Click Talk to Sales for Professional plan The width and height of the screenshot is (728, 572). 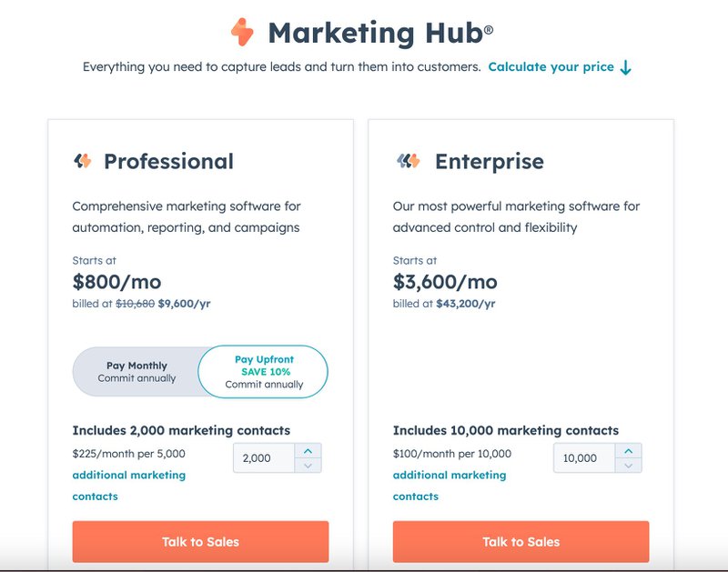tap(199, 540)
